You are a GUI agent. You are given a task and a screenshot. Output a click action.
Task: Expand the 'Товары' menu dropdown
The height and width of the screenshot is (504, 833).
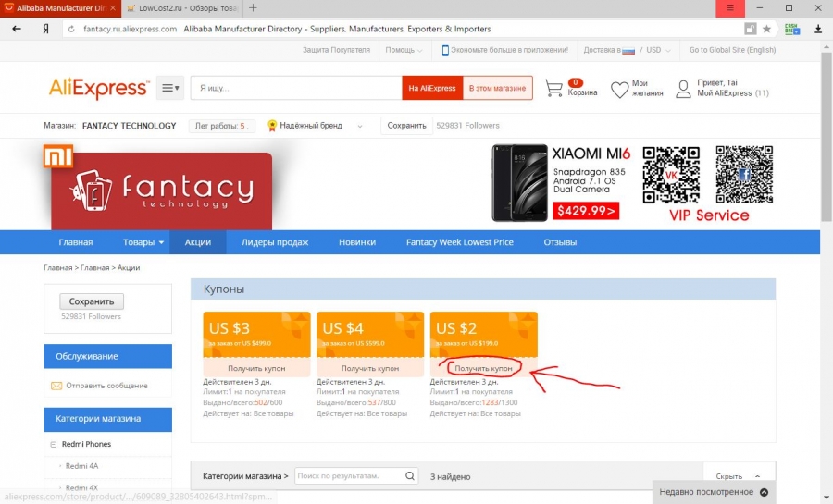click(x=143, y=242)
